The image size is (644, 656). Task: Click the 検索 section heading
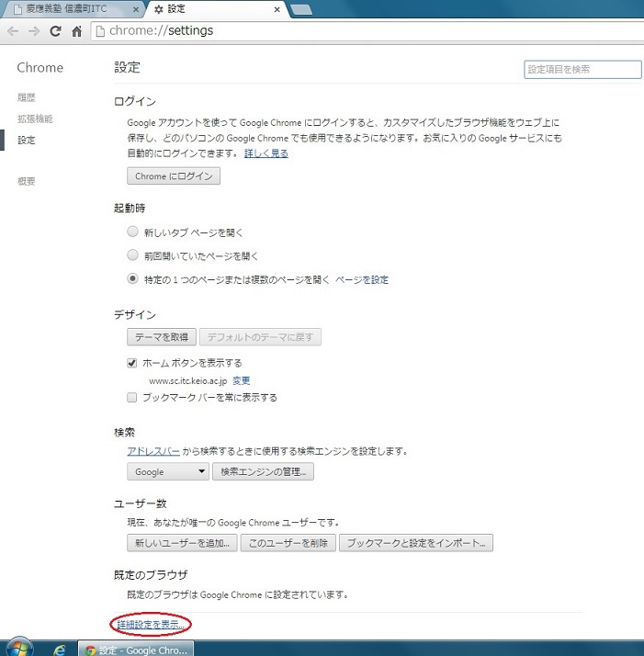(x=124, y=432)
